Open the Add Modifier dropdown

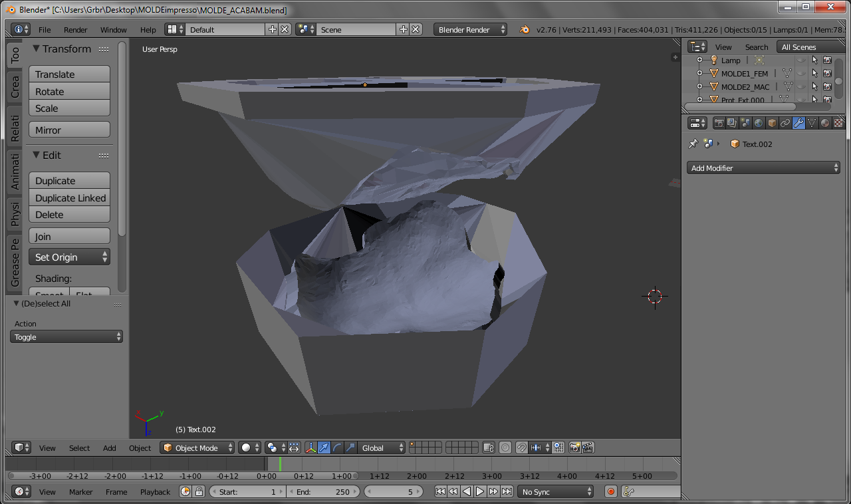click(763, 168)
